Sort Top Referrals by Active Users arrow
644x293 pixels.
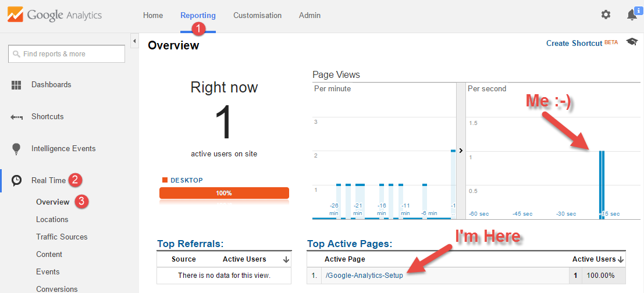tap(286, 259)
